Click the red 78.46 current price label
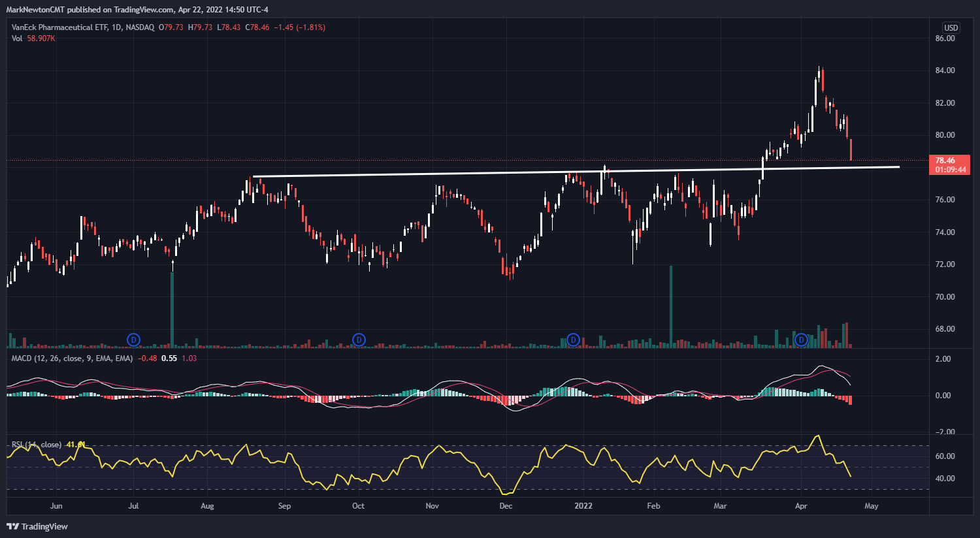The height and width of the screenshot is (538, 980). click(x=950, y=161)
